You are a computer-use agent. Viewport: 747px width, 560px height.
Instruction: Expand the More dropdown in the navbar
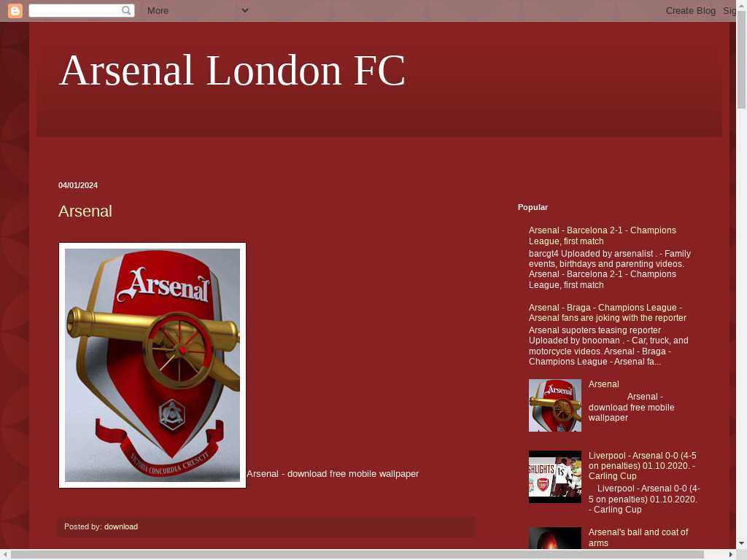198,10
